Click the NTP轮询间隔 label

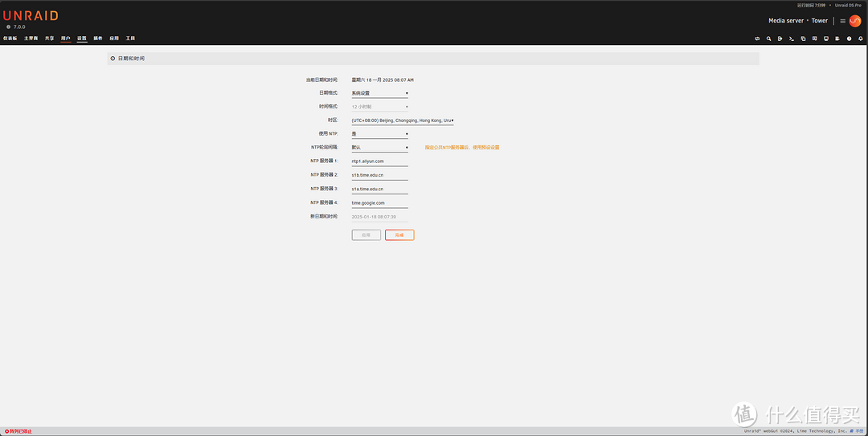click(325, 148)
